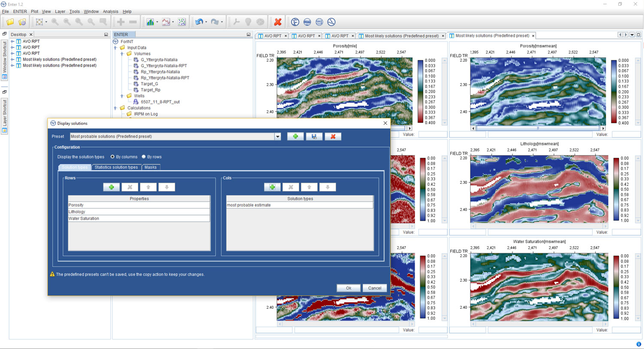Collapse the Volumes tree folder
Screen dimensions: 644x349
click(x=122, y=54)
